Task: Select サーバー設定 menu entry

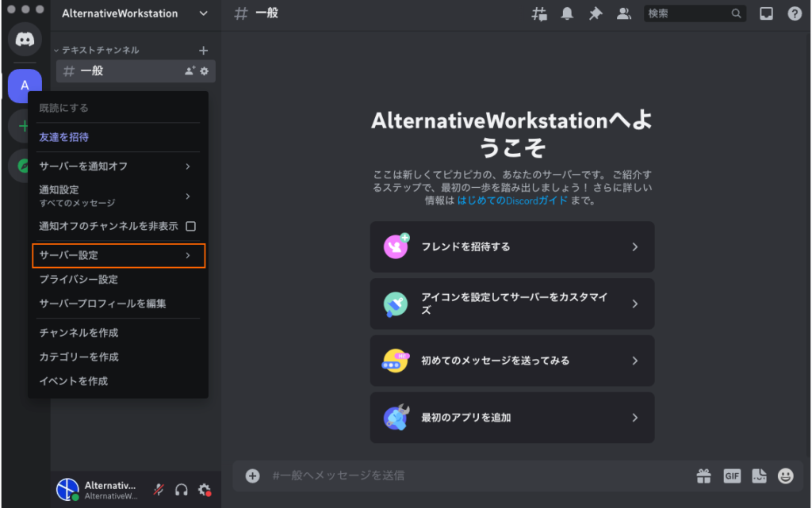Action: click(x=117, y=255)
